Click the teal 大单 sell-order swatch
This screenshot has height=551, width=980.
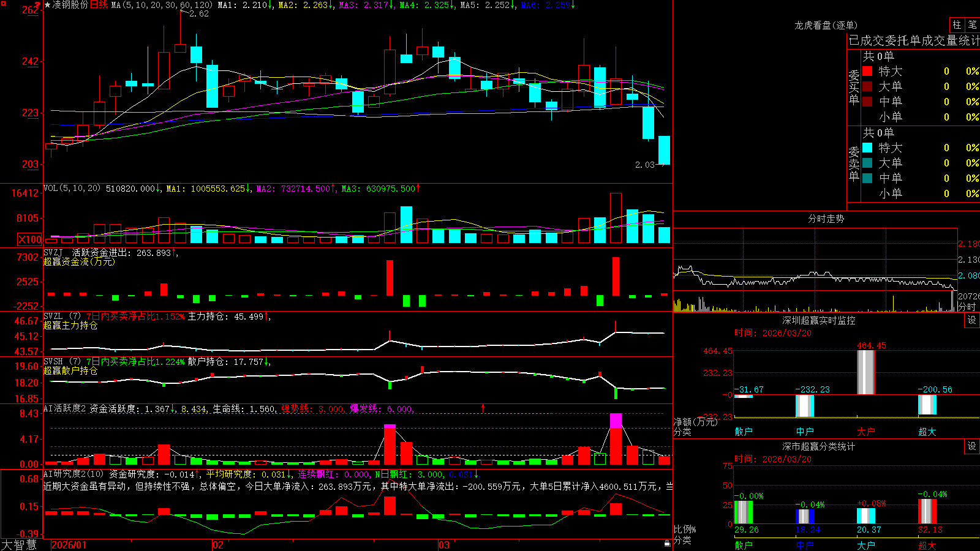tap(867, 163)
